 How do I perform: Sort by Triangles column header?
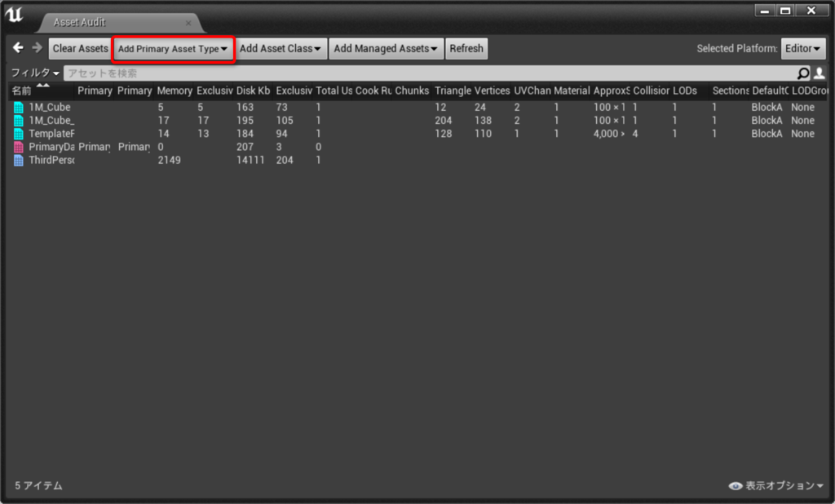[452, 91]
